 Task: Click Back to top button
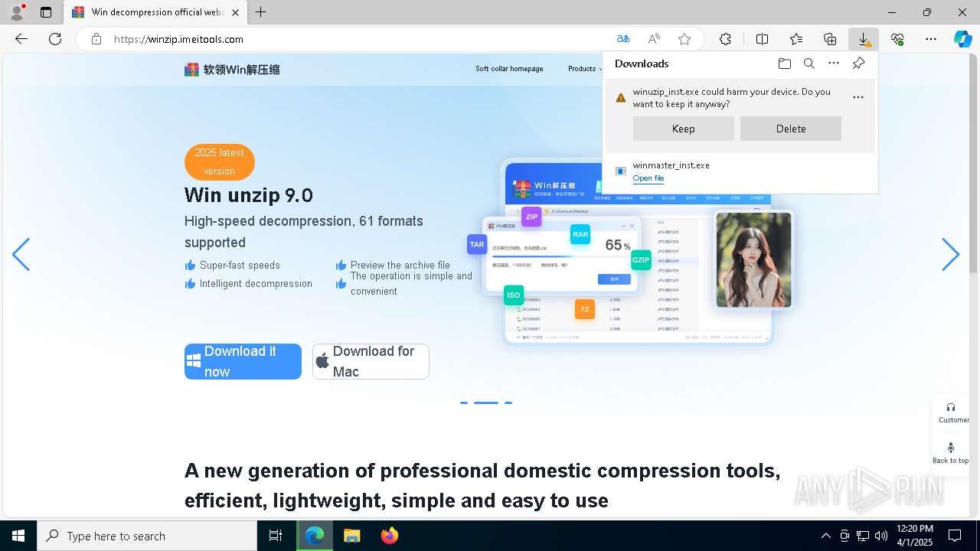(x=951, y=453)
